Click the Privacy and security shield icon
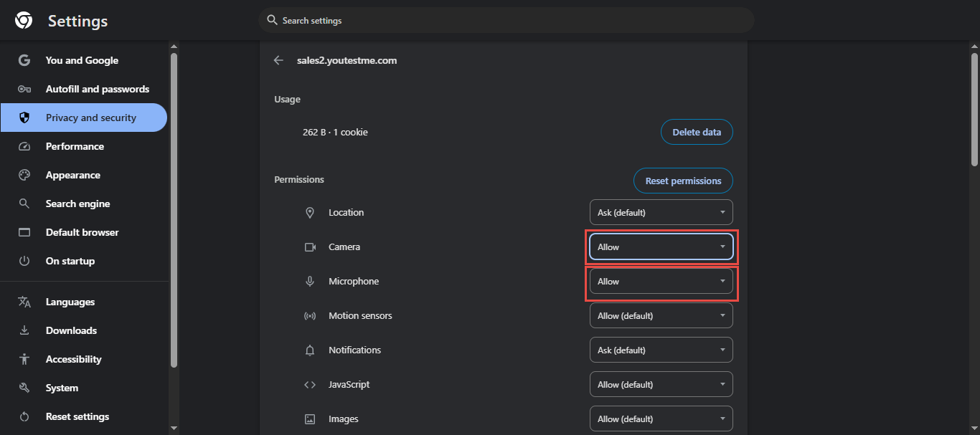Screen dimensions: 980x435 coord(24,118)
